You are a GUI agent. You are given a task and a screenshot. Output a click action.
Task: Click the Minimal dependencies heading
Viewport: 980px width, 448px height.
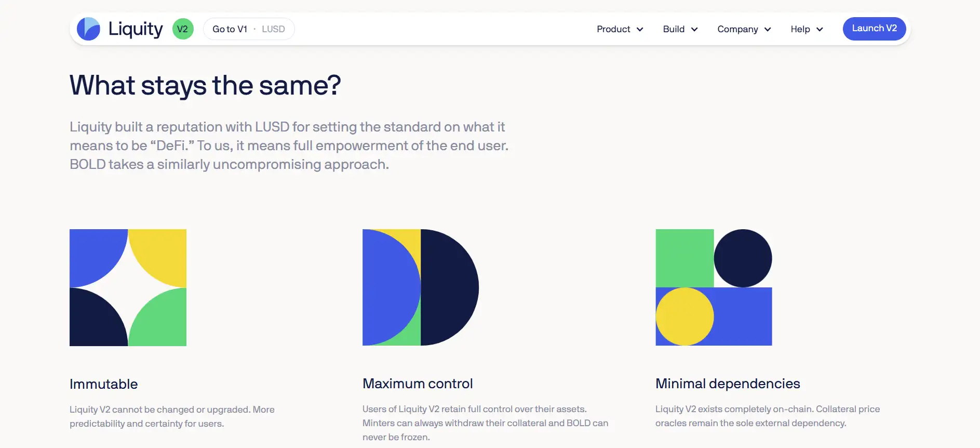(x=728, y=384)
